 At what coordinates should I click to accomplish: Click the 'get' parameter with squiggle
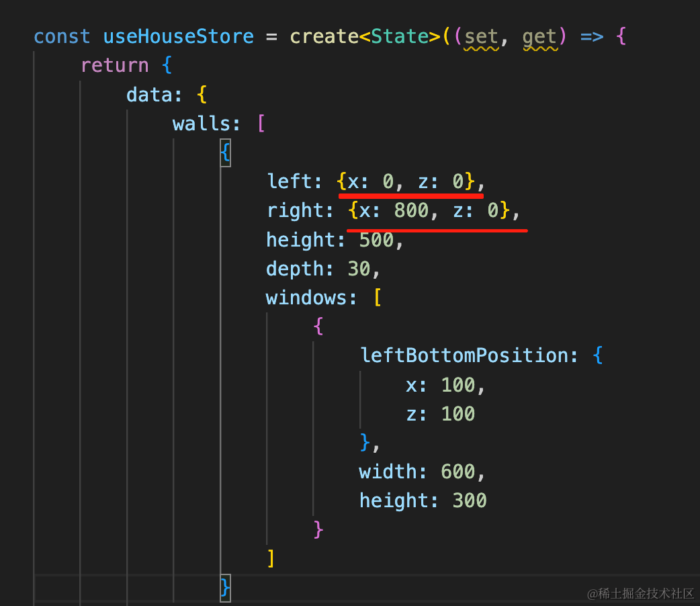pyautogui.click(x=539, y=37)
